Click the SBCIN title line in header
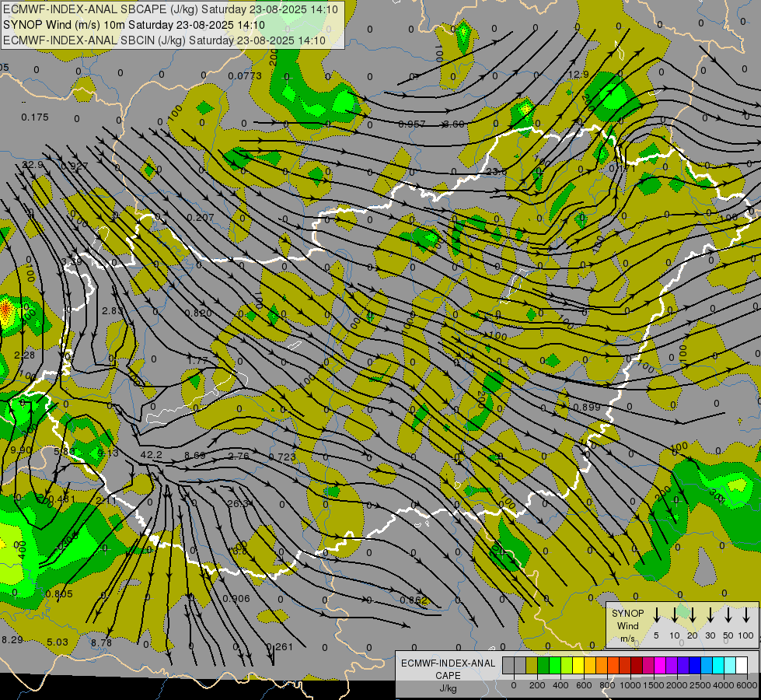This screenshot has width=761, height=700. 164,40
